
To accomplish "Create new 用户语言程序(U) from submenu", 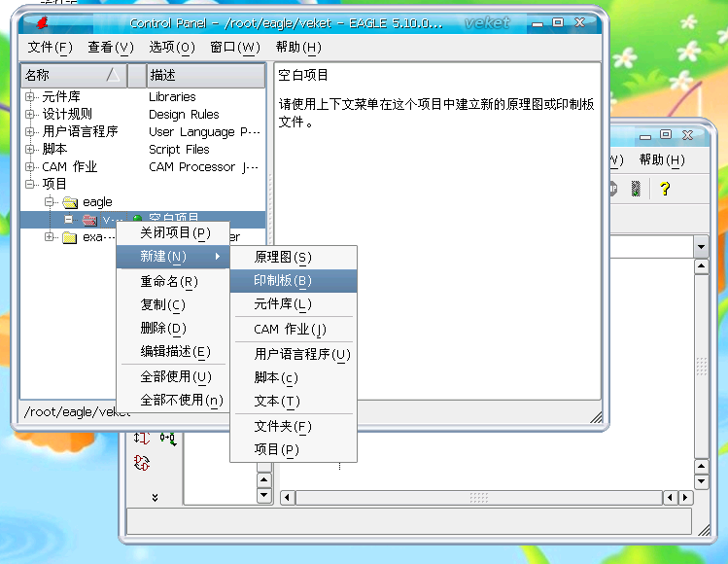I will [294, 355].
